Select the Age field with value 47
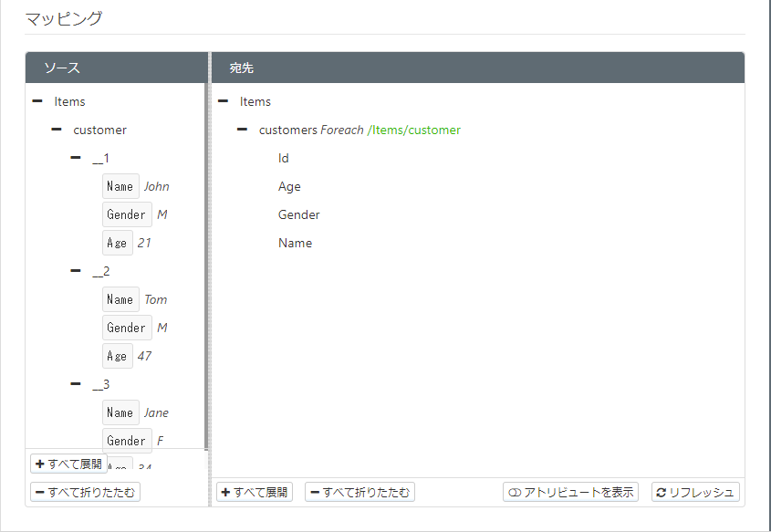 [118, 356]
